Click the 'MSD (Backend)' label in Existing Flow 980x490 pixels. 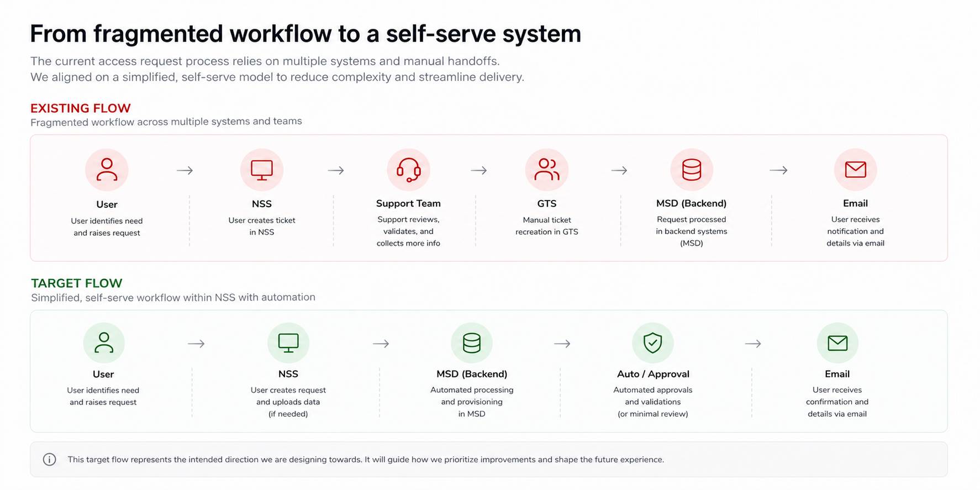[692, 203]
